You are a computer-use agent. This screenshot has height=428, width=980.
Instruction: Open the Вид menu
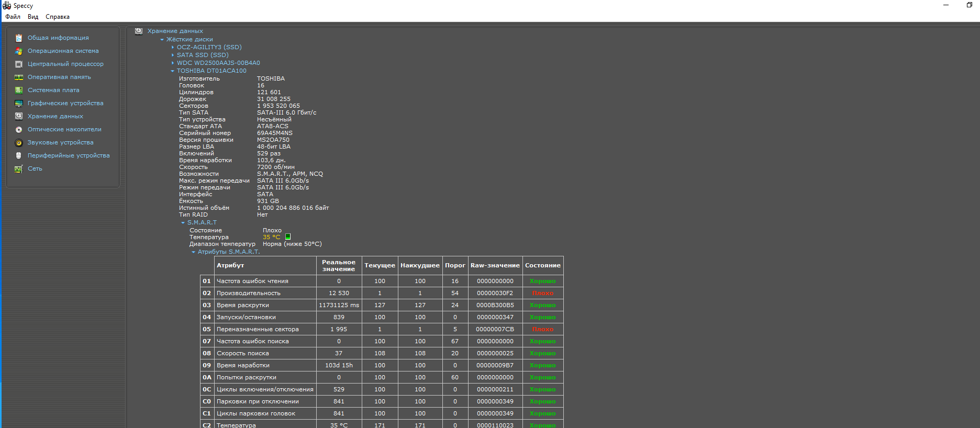point(33,17)
